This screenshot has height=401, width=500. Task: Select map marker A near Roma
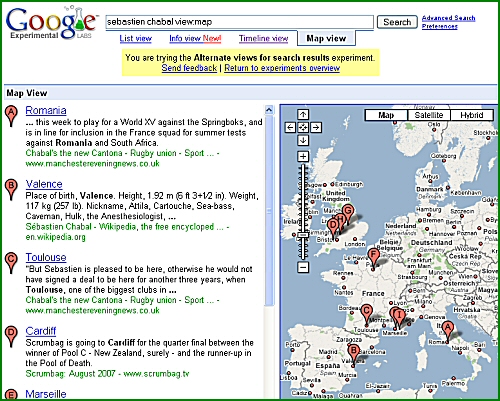click(x=448, y=330)
